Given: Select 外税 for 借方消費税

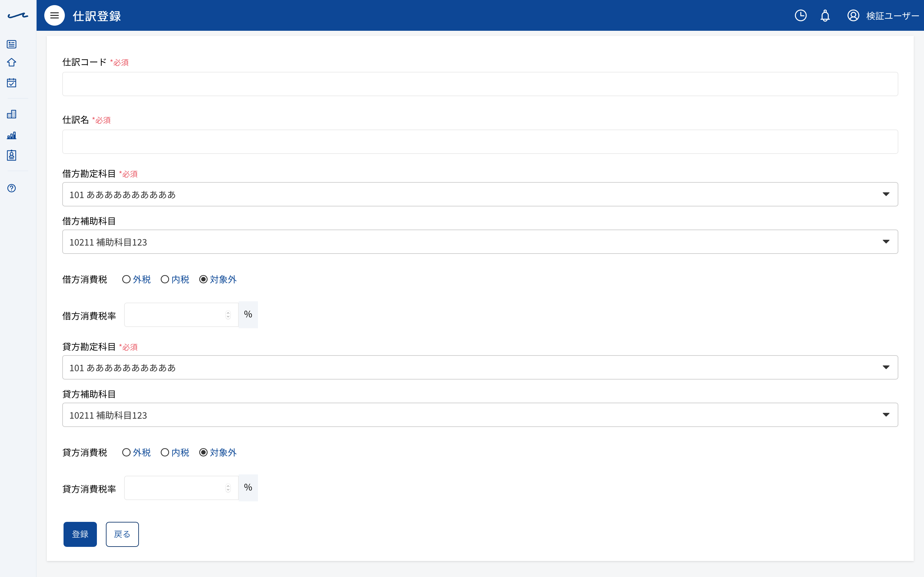Looking at the screenshot, I should tap(136, 279).
